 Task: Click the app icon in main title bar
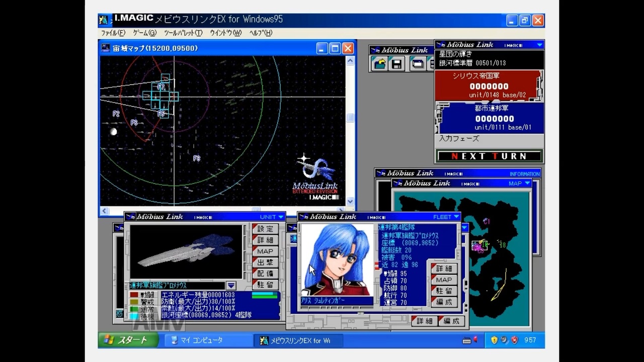pyautogui.click(x=104, y=20)
